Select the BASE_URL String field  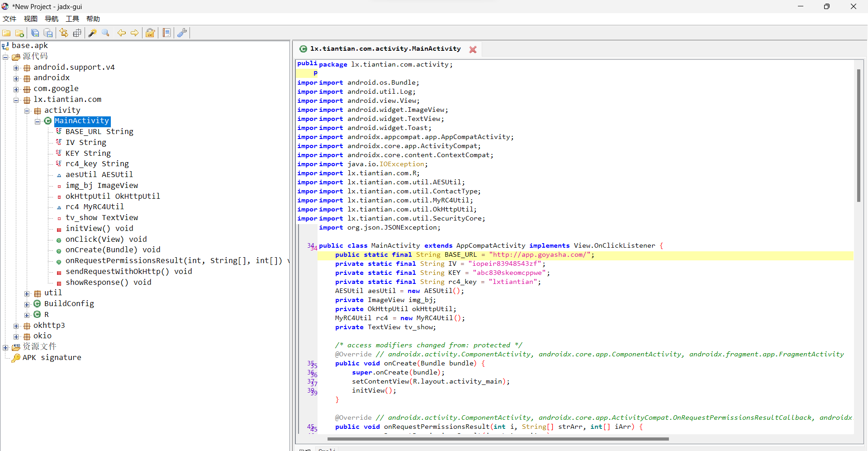click(x=100, y=132)
